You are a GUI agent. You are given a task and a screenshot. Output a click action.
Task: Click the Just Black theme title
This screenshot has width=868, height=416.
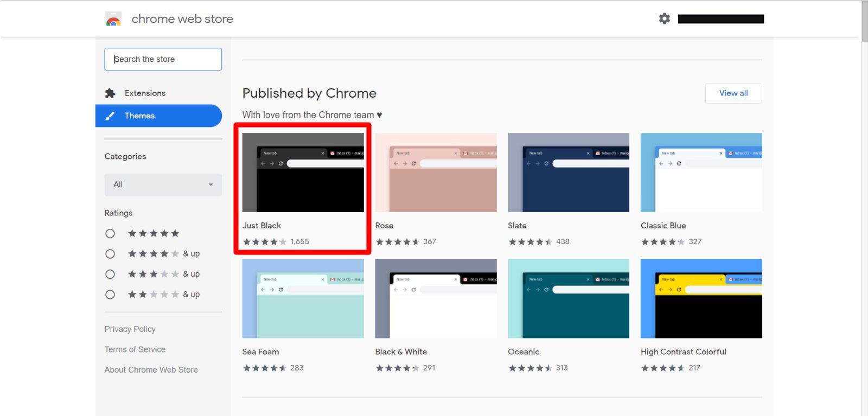(261, 226)
